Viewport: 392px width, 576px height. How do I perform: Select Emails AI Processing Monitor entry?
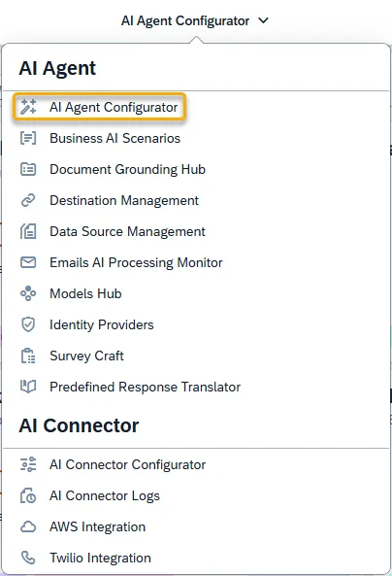point(136,262)
